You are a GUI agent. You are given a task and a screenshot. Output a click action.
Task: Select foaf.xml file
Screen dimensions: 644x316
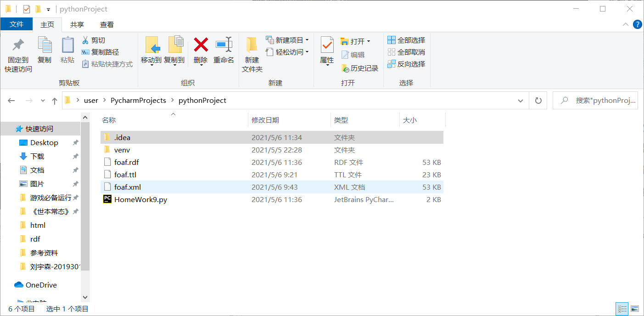(272, 187)
